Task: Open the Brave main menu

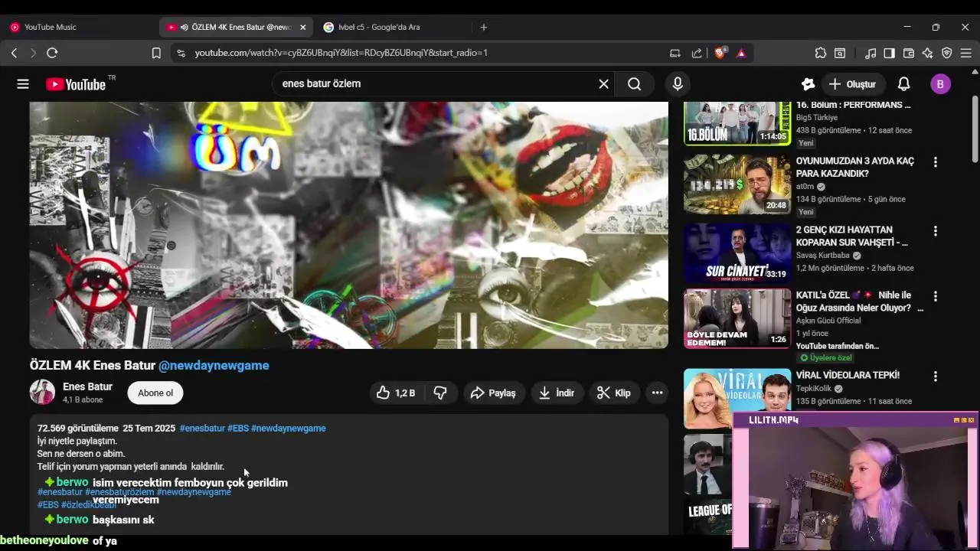Action: (966, 53)
